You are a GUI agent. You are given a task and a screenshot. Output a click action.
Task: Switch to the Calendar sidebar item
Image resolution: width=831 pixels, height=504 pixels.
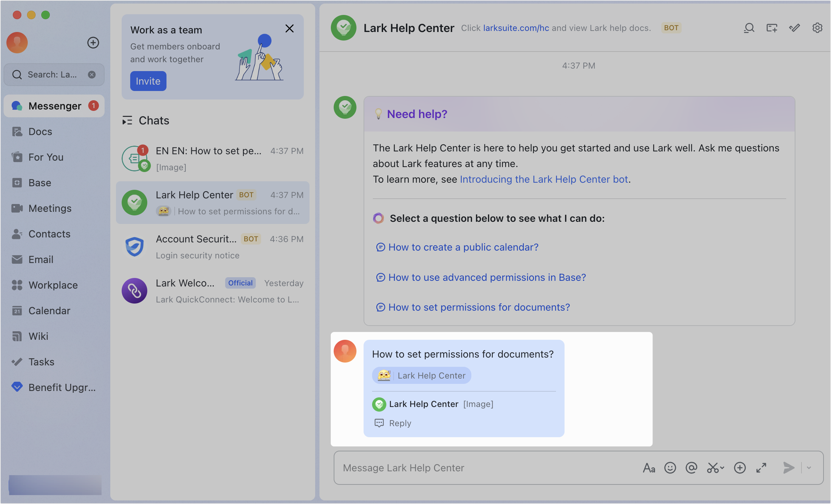point(49,311)
